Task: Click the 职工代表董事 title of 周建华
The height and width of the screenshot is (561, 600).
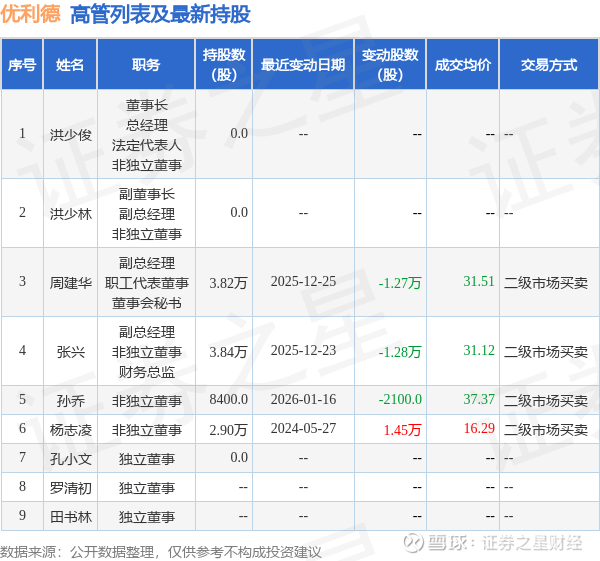Action: tap(147, 283)
